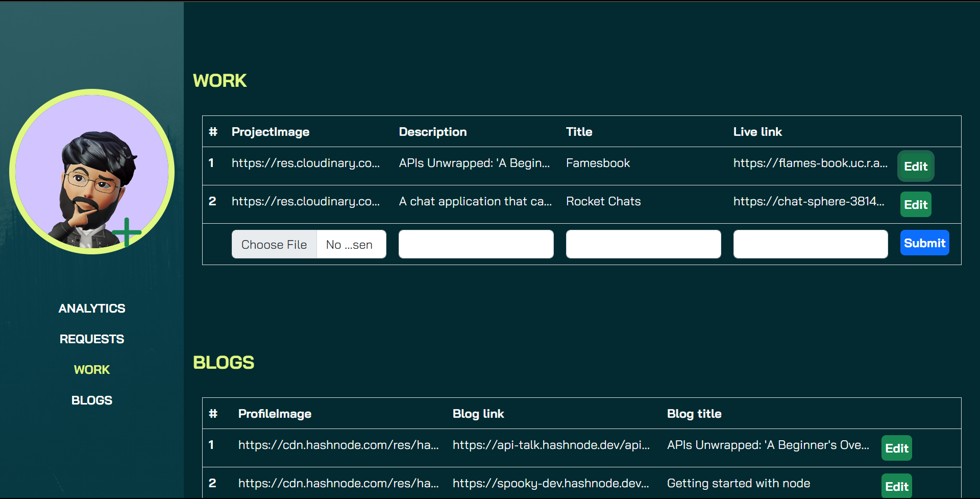Click the api-talk.hashnode.dev blog link
This screenshot has height=499, width=980.
point(551,445)
